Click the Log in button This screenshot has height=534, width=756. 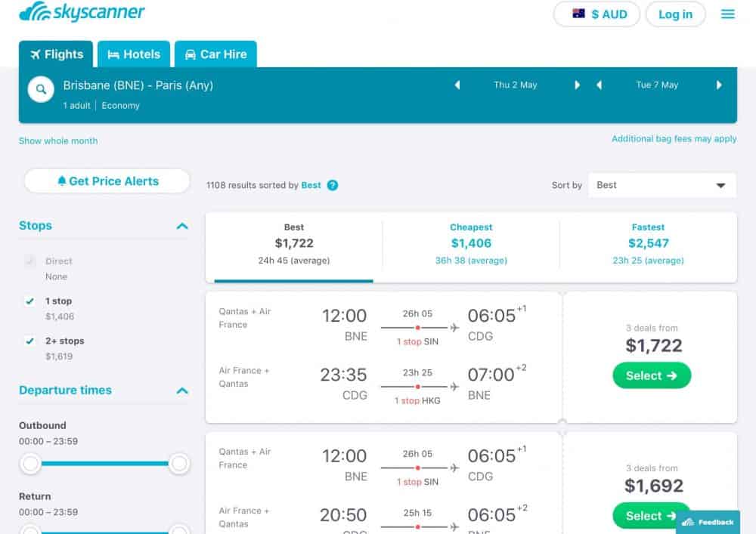click(x=675, y=14)
